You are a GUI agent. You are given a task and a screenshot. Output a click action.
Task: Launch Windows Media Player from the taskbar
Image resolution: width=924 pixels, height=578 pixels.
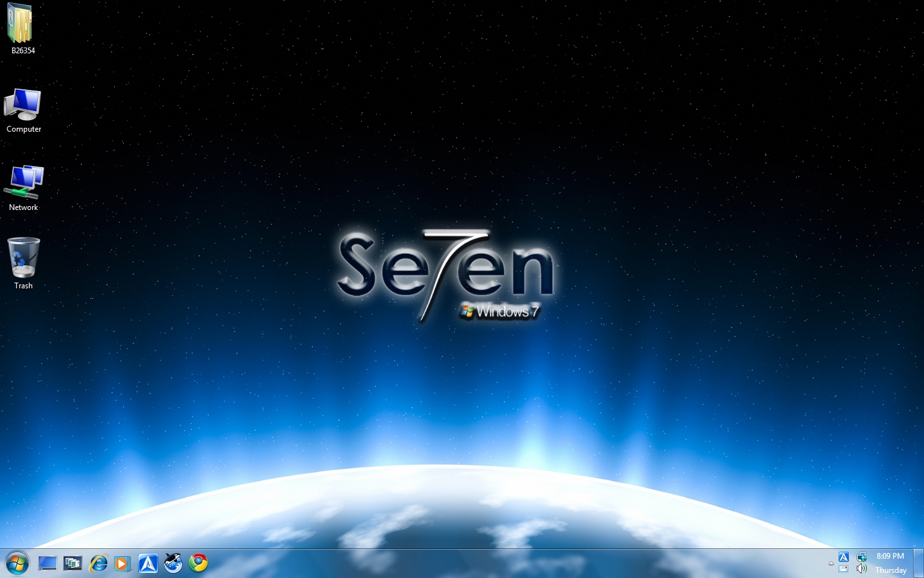122,564
